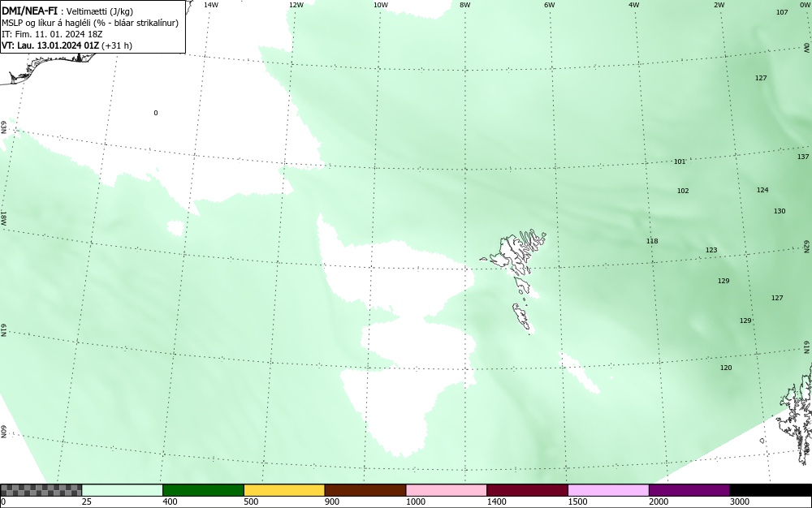Screen dimensions: 812x508
Task: Click the 1400 legend scale value
Action: (497, 502)
